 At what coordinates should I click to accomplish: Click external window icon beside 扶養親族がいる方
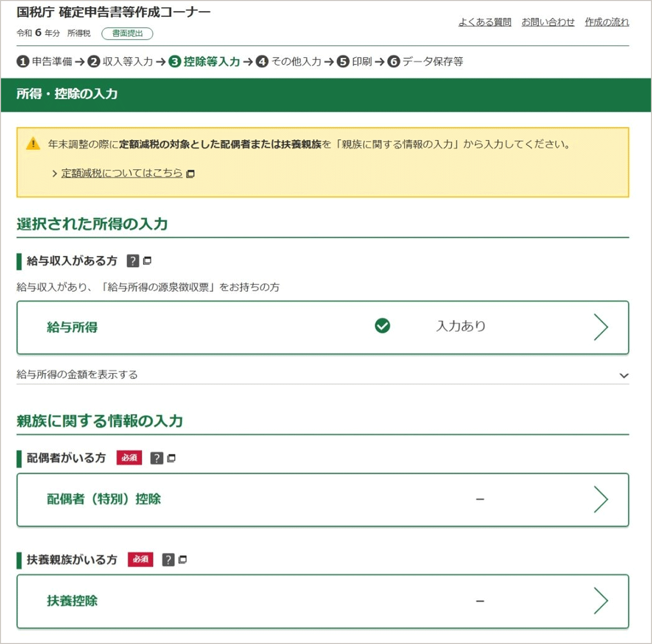point(183,559)
